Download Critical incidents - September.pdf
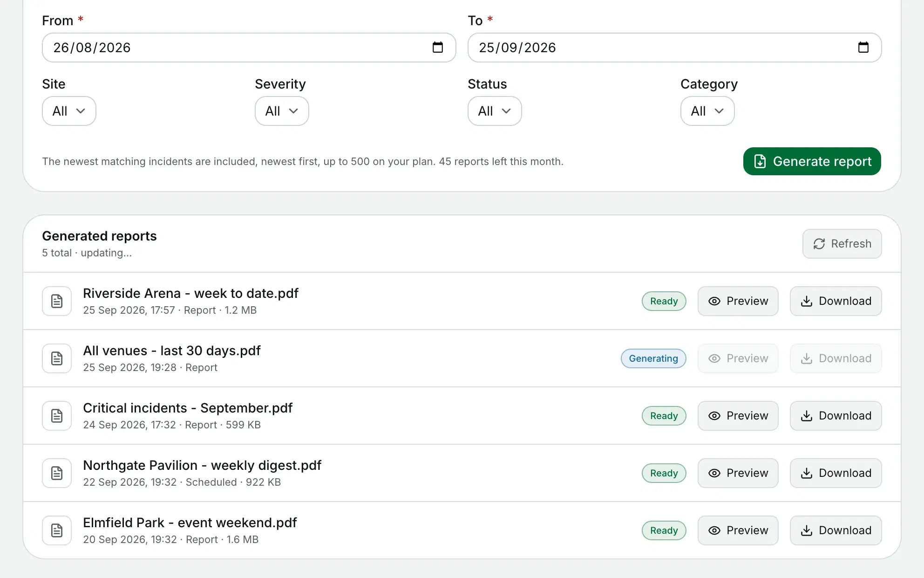The image size is (924, 578). [x=836, y=416]
